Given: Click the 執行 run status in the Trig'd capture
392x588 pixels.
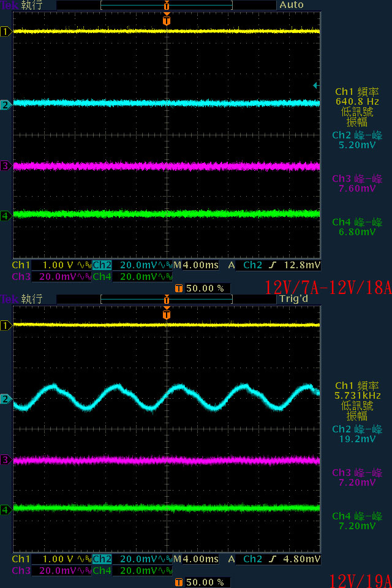Looking at the screenshot, I should coord(31,300).
